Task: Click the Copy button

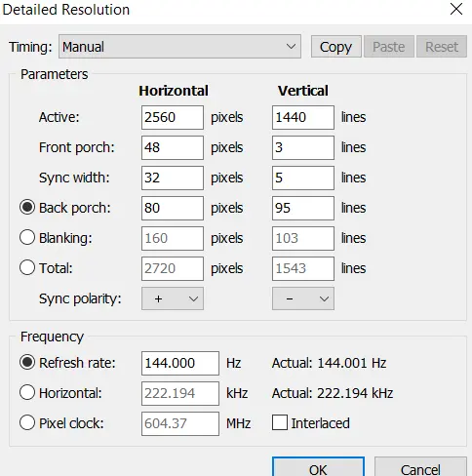Action: coord(336,47)
